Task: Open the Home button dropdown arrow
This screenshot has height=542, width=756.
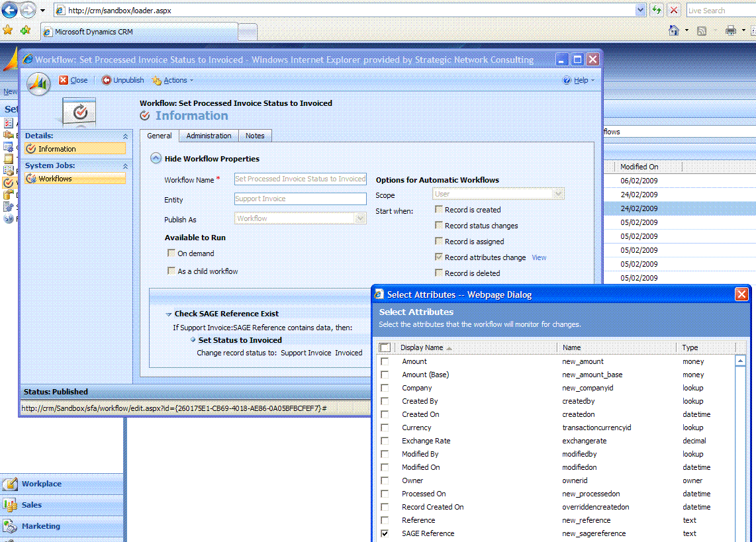Action: 686,31
